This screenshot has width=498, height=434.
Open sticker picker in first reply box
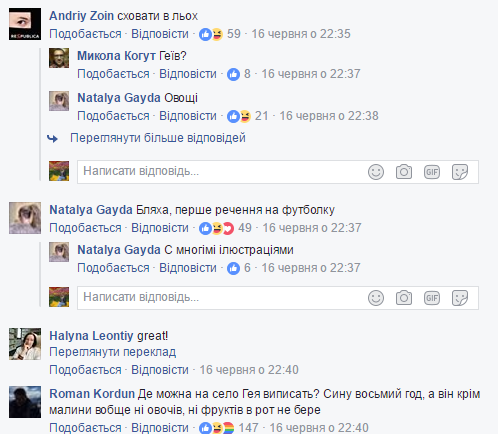(460, 172)
